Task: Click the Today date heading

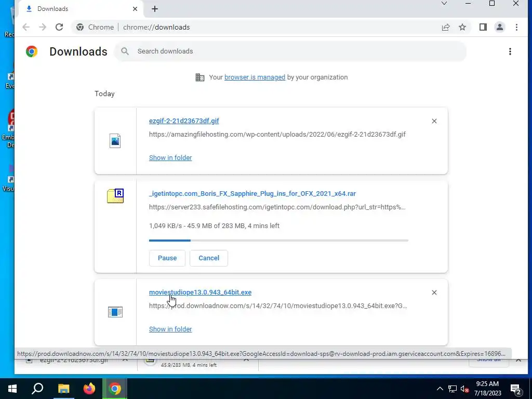Action: [104, 94]
